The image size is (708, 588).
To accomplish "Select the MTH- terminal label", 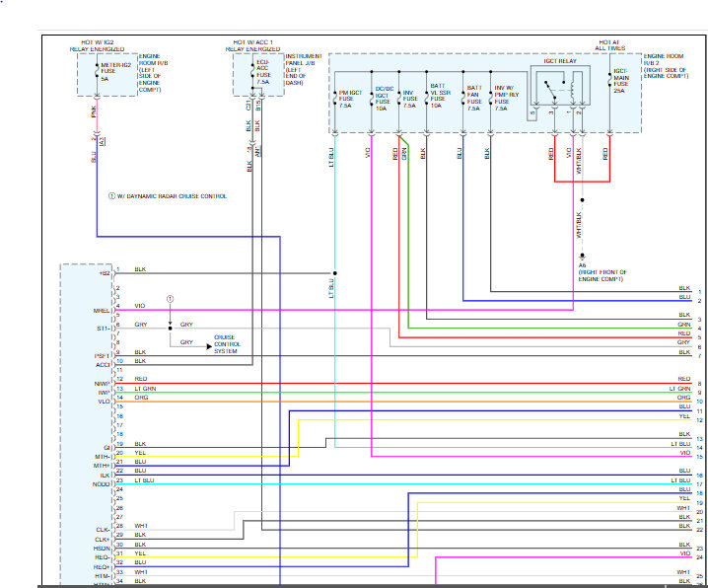I will tap(103, 457).
